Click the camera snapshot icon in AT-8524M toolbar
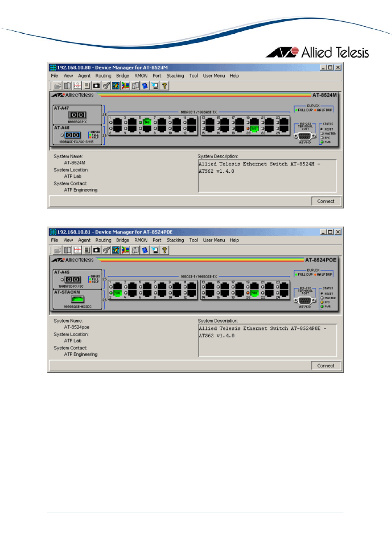 (97, 86)
